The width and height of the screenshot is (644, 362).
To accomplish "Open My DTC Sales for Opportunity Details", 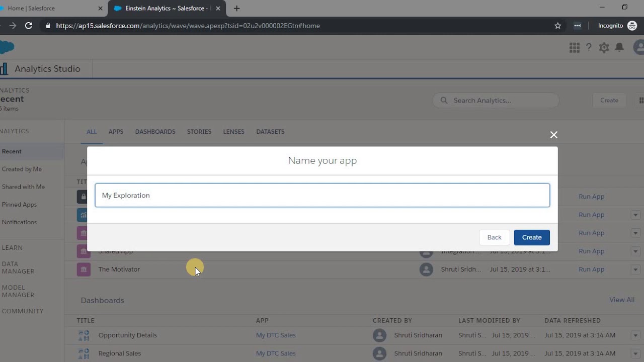I will 276,335.
